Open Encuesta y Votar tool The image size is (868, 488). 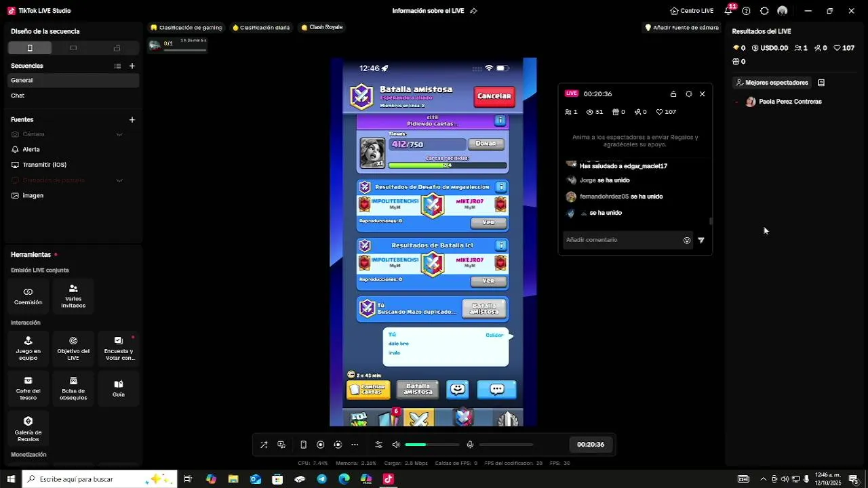pos(119,348)
